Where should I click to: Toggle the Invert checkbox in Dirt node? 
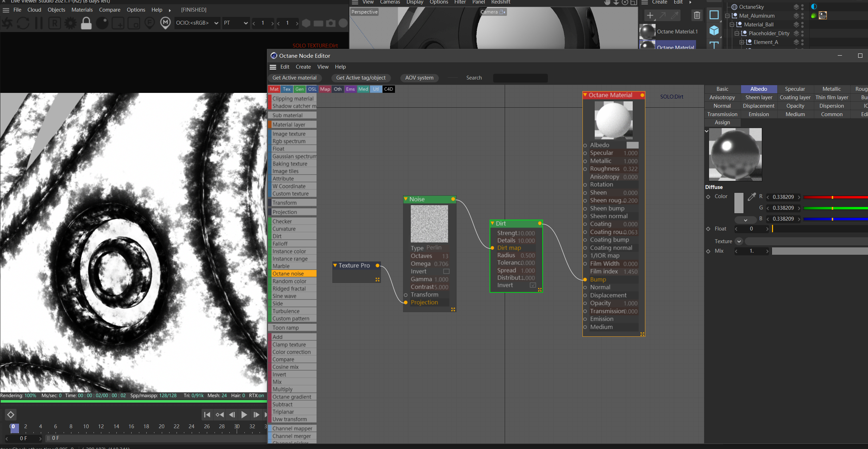[533, 285]
